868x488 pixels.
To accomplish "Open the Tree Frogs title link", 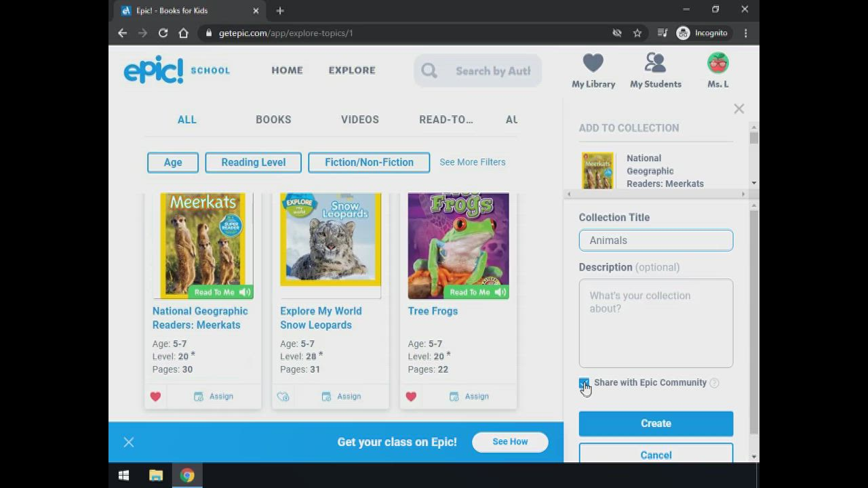I will (x=433, y=311).
